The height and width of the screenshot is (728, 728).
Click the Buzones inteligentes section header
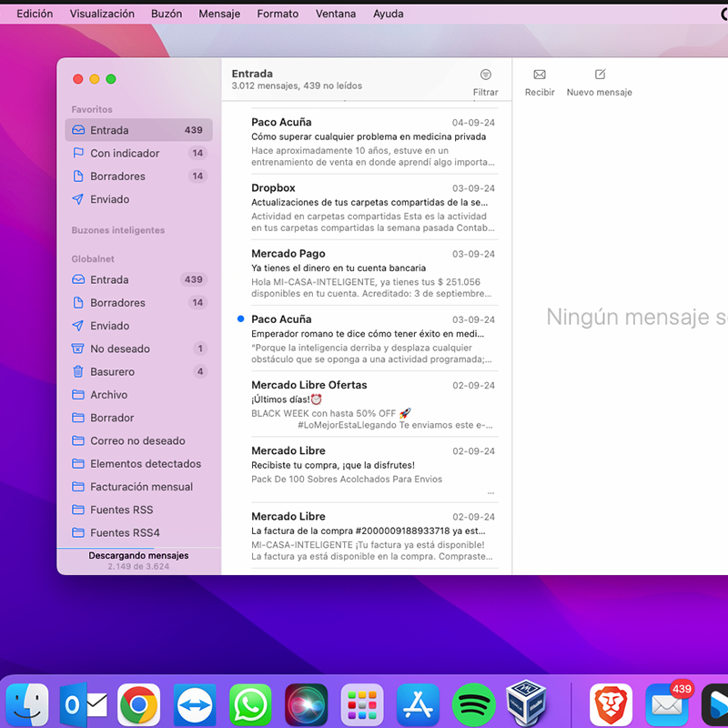click(x=118, y=230)
